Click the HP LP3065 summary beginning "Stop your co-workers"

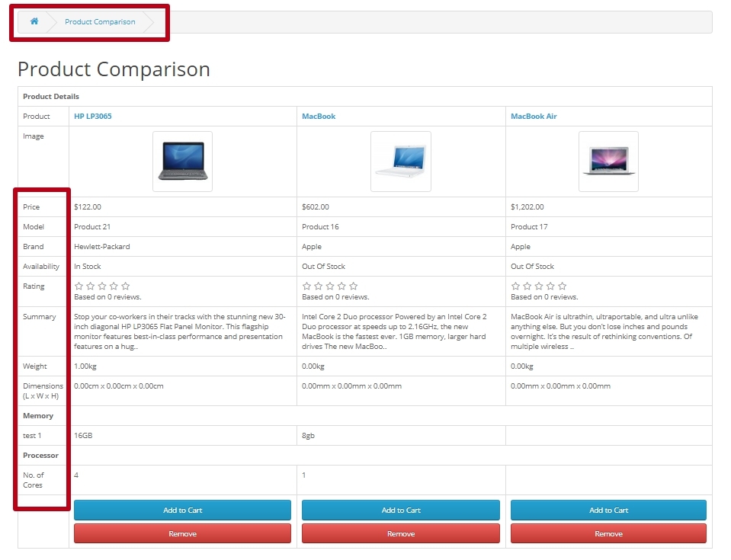click(179, 331)
